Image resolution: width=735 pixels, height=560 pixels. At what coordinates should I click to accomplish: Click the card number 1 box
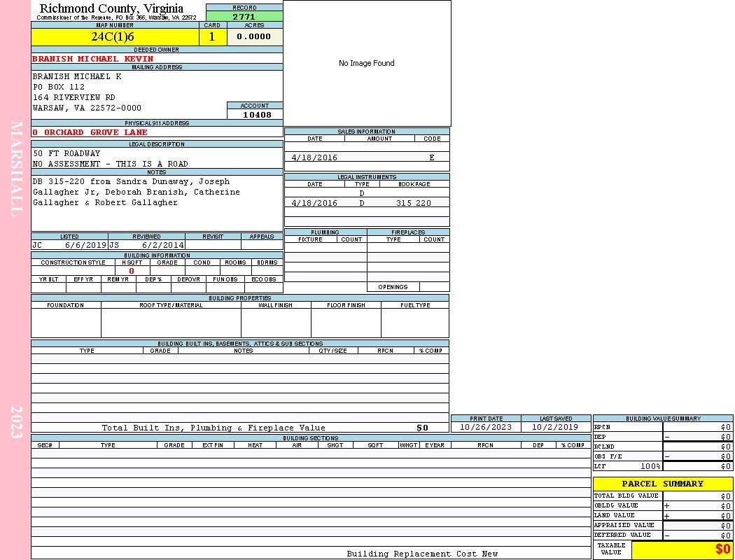pyautogui.click(x=213, y=37)
